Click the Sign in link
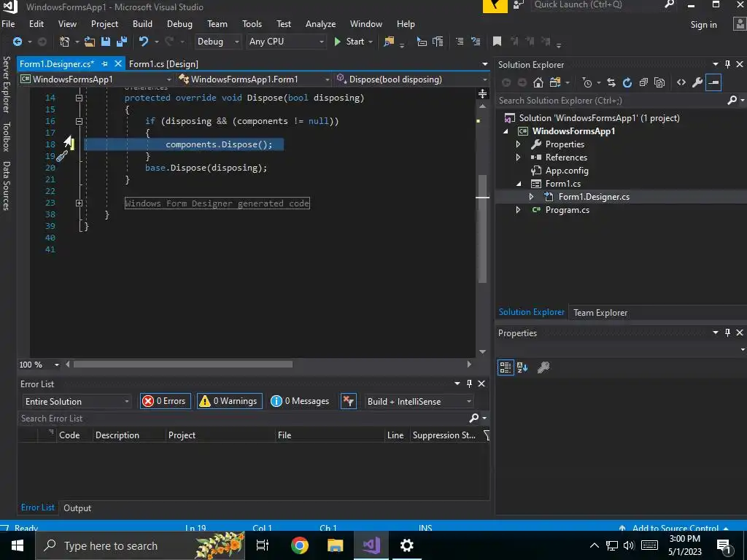The width and height of the screenshot is (747, 560). [x=703, y=24]
